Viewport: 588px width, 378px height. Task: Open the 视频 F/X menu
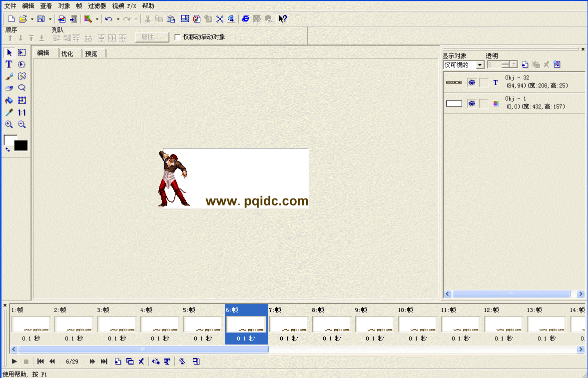point(124,6)
